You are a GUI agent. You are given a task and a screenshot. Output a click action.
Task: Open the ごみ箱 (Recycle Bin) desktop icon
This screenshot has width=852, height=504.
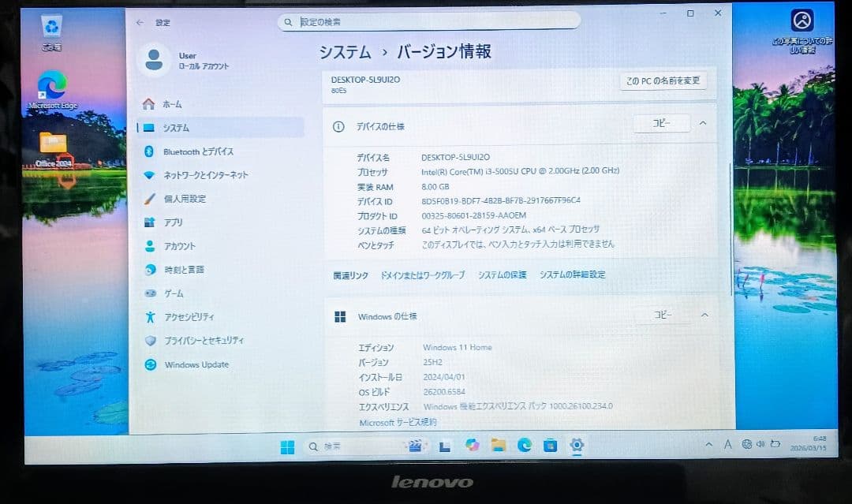tap(51, 24)
